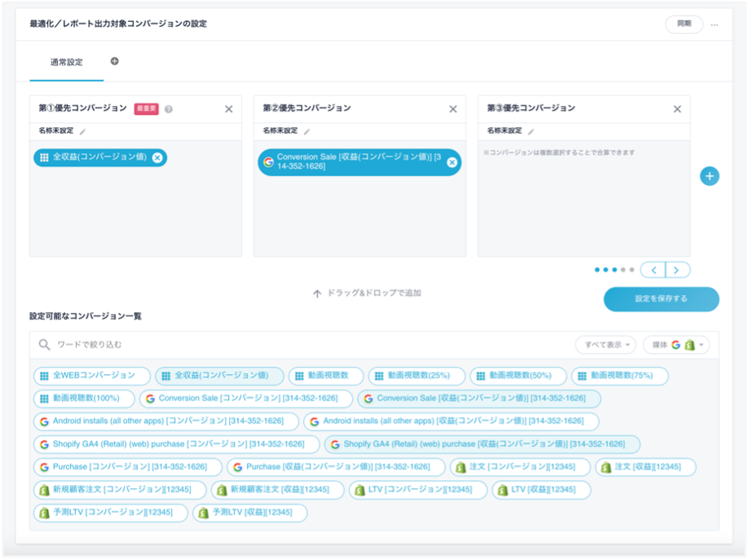Viewport: 749px width, 560px height.
Task: Go to next conversion panels page
Action: 677,270
